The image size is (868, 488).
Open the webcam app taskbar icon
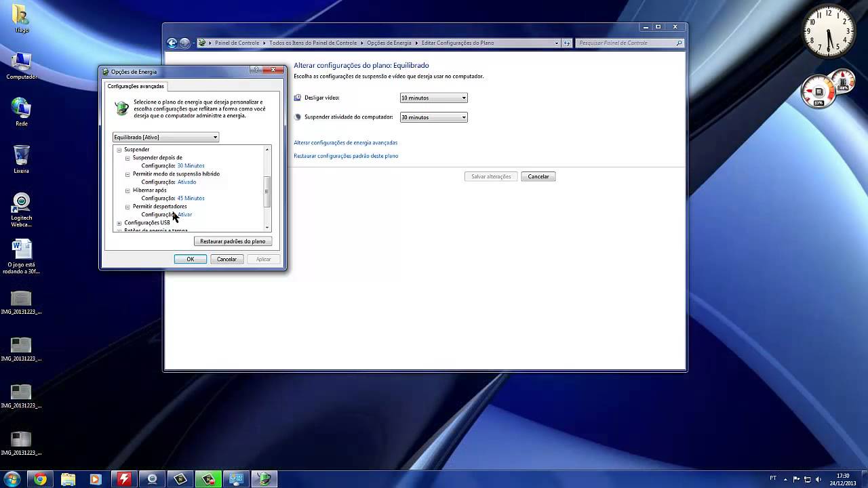point(152,479)
